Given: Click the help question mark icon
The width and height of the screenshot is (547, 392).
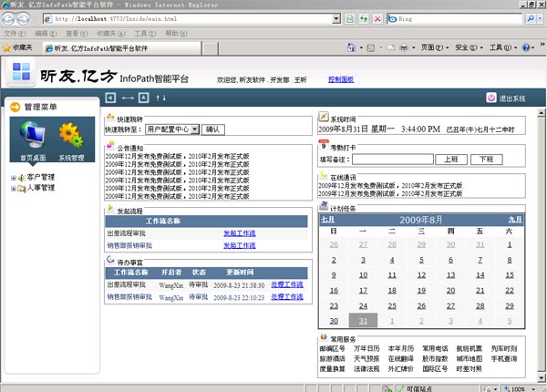Looking at the screenshot, I should coord(526,47).
